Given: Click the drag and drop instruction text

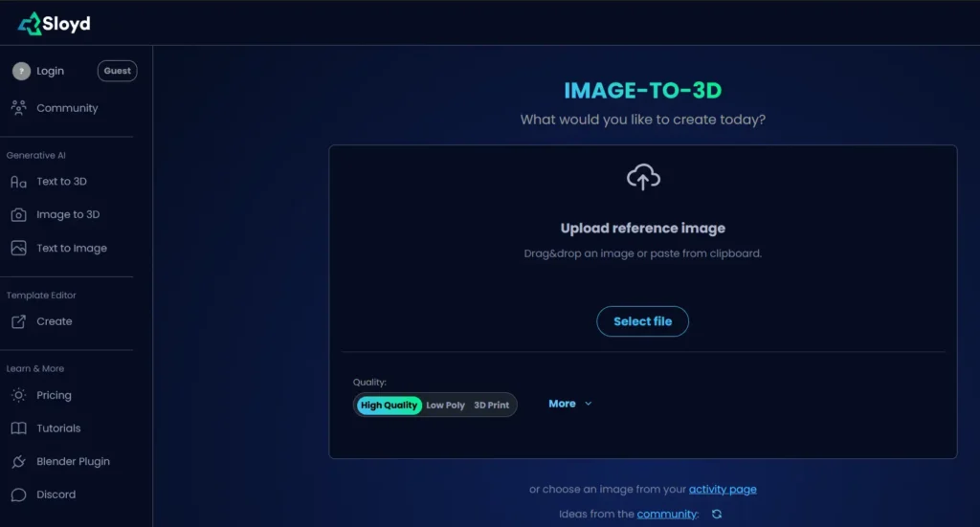Looking at the screenshot, I should click(x=642, y=253).
